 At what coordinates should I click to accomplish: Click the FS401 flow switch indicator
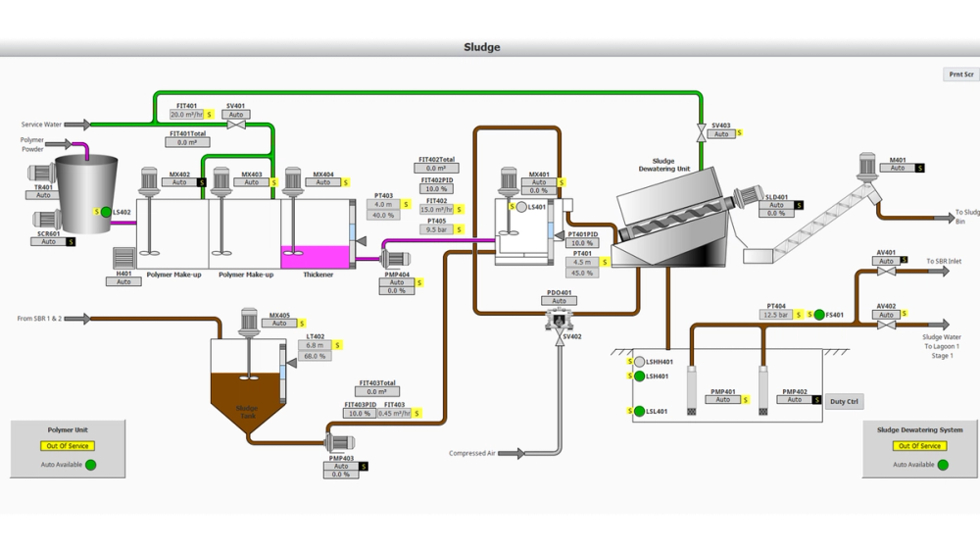[x=819, y=315]
